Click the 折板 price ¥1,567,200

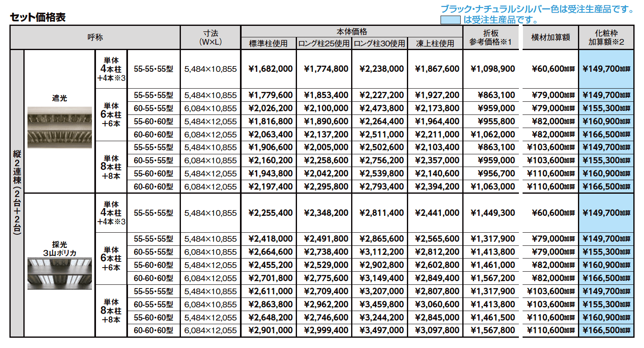pyautogui.click(x=493, y=278)
